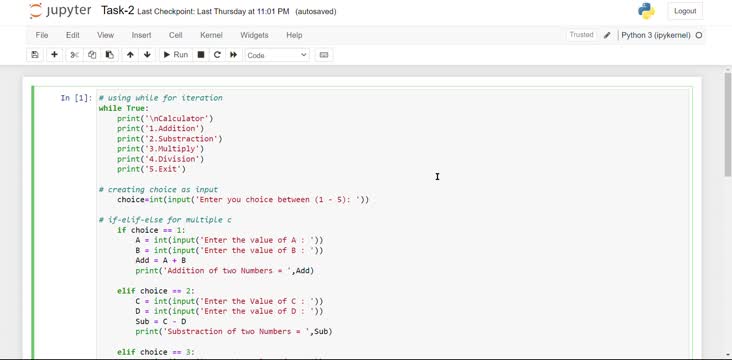Image resolution: width=732 pixels, height=360 pixels.
Task: Click the print('4.Division') line
Action: coord(161,159)
